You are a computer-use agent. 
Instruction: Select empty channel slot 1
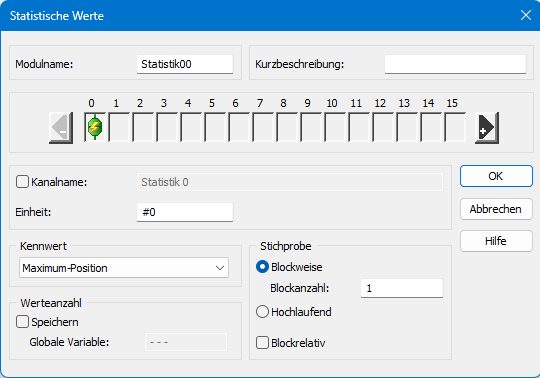pyautogui.click(x=119, y=127)
